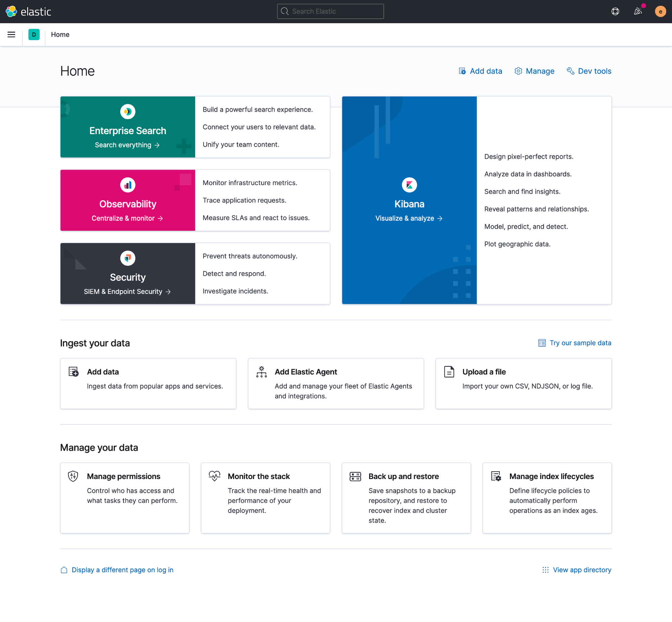The image size is (672, 622).
Task: Select the Home menu tab
Action: (60, 35)
